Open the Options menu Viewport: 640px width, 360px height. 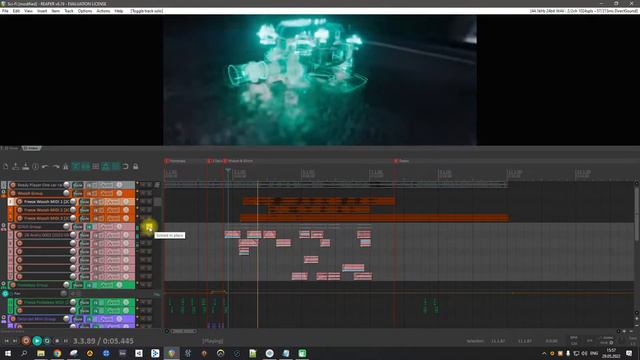[85, 11]
